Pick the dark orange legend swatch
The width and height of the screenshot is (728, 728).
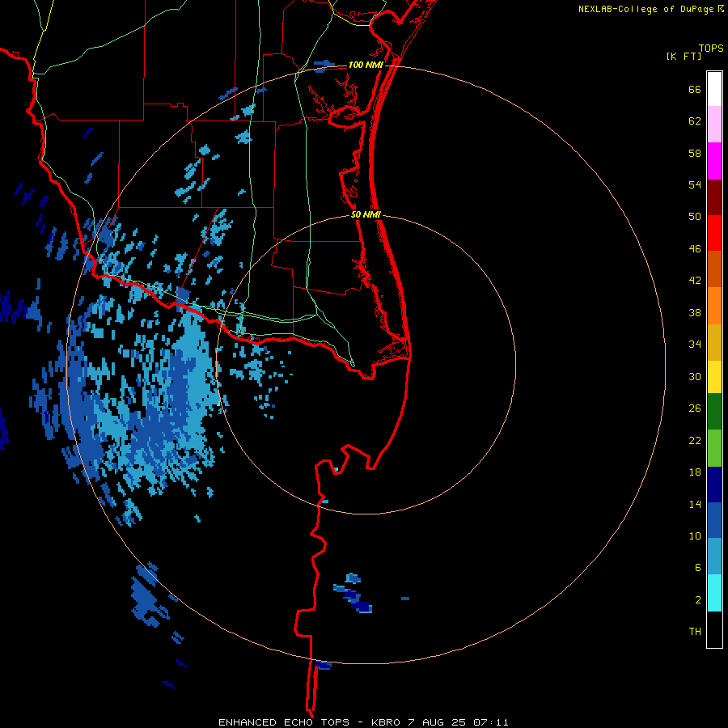(x=714, y=269)
